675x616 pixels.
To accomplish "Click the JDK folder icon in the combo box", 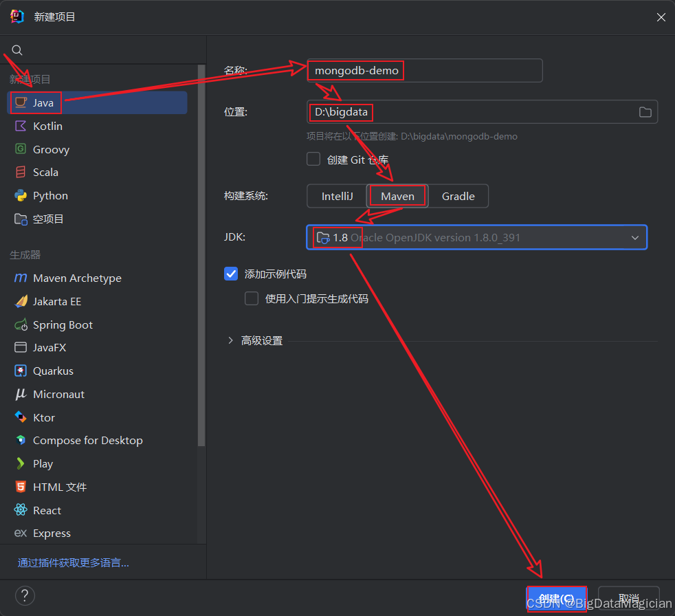I will [323, 237].
